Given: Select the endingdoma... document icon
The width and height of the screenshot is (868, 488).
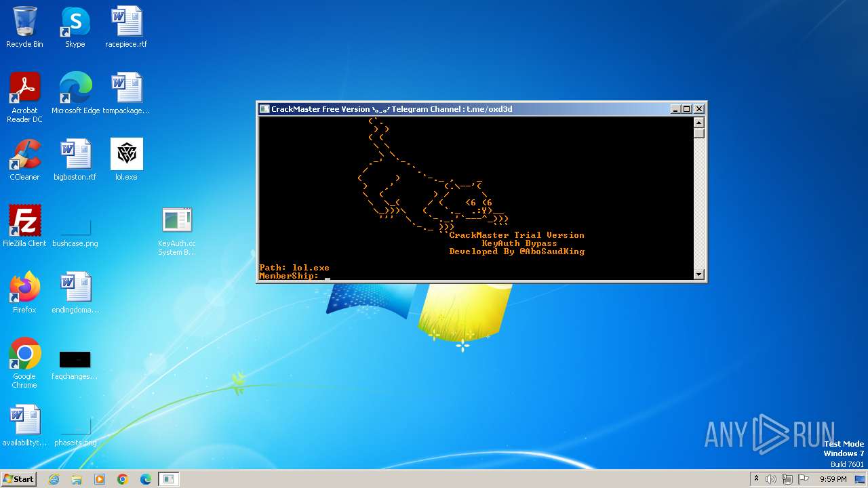Looking at the screenshot, I should 75,293.
